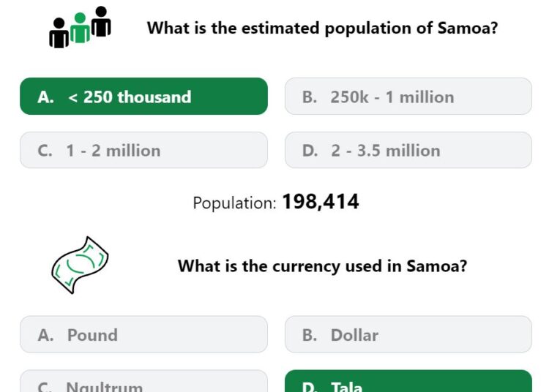Image resolution: width=549 pixels, height=392 pixels.
Task: Select answer A. < 250 thousand
Action: 144,96
